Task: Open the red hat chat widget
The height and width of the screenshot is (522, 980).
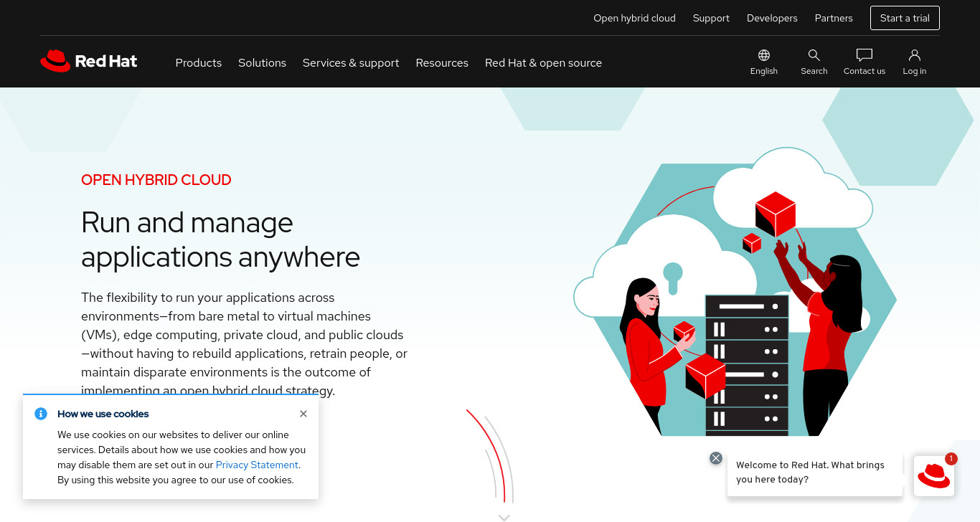Action: [x=934, y=476]
